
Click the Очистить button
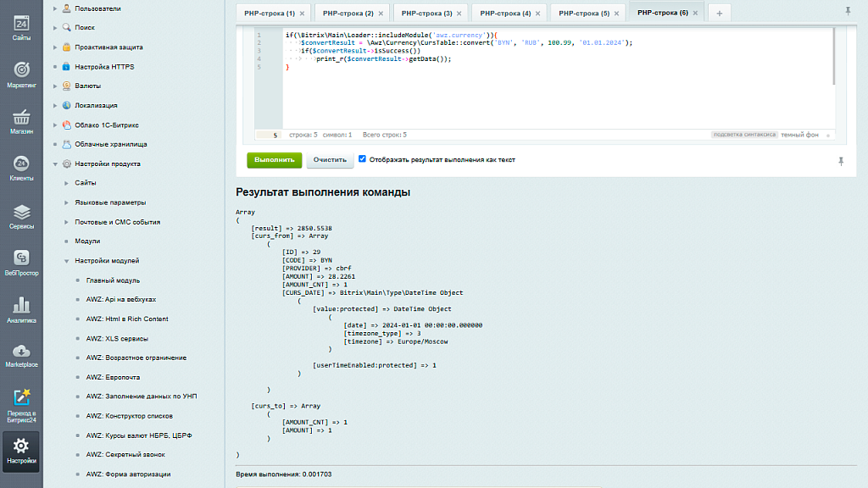tap(330, 159)
